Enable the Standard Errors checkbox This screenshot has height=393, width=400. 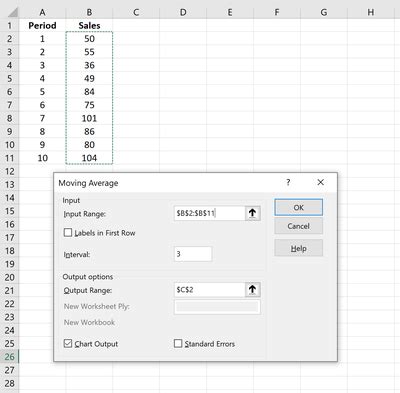pyautogui.click(x=178, y=343)
